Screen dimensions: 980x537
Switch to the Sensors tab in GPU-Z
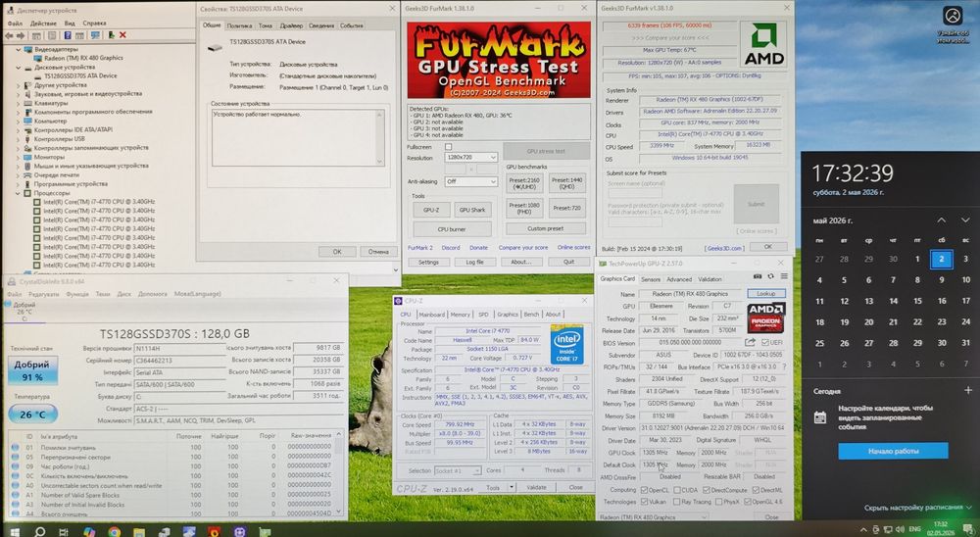point(651,279)
